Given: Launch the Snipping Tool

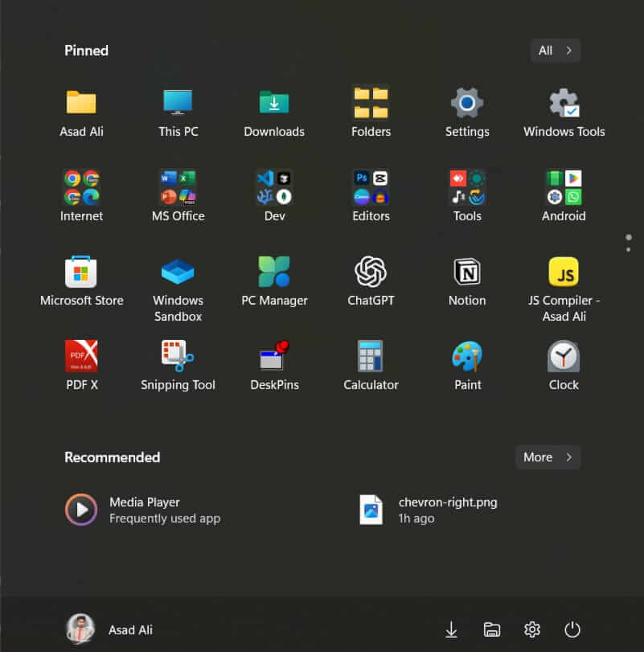Looking at the screenshot, I should pyautogui.click(x=178, y=365).
